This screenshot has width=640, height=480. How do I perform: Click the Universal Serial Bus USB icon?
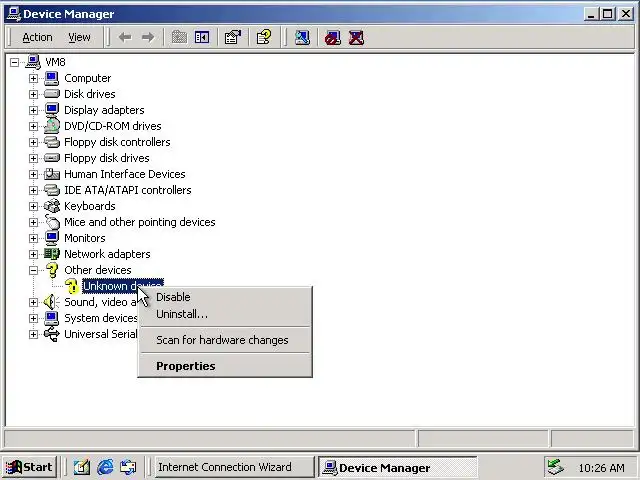tap(52, 334)
